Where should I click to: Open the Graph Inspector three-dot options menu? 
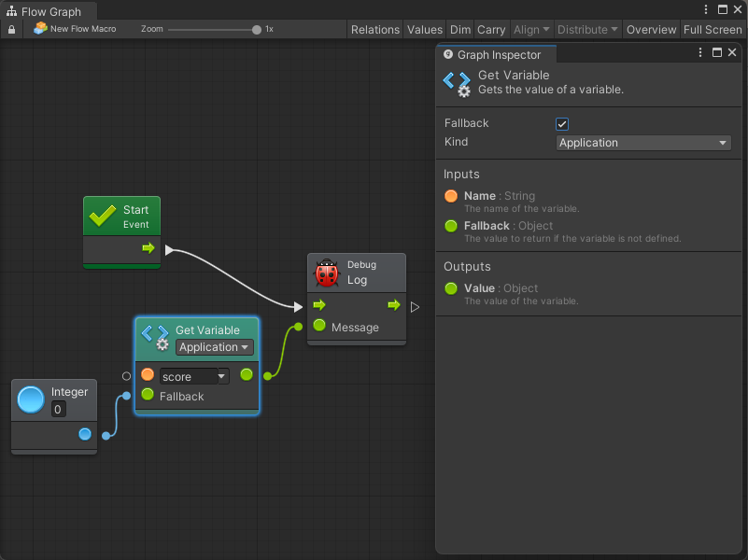pyautogui.click(x=700, y=53)
